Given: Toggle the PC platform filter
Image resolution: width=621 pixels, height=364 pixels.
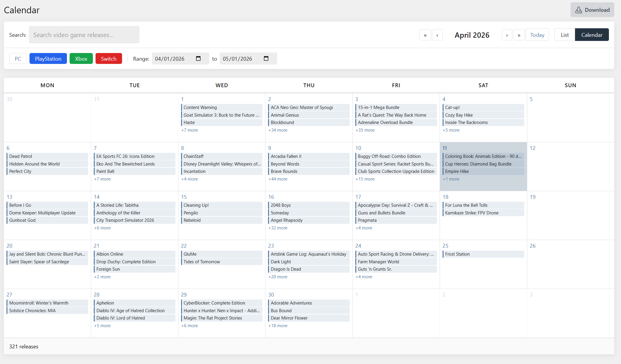Looking at the screenshot, I should [18, 59].
